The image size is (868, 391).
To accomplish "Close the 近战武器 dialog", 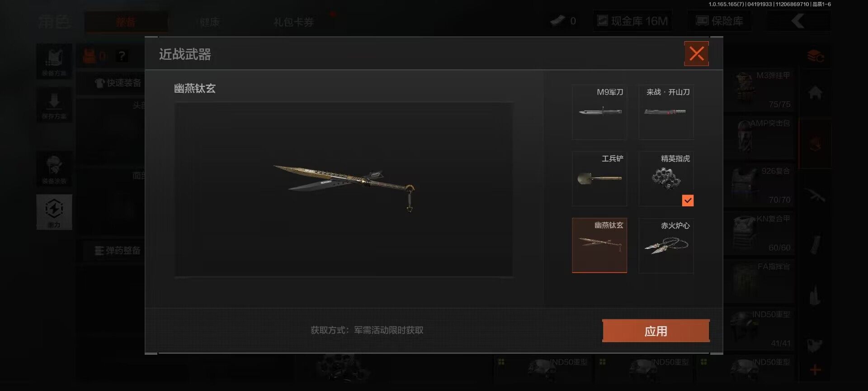I will [696, 54].
